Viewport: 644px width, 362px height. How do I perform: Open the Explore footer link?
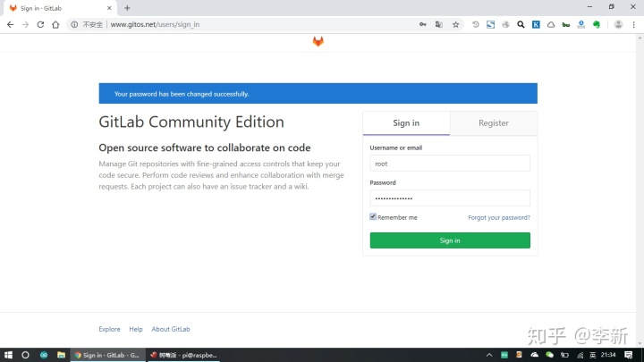pyautogui.click(x=109, y=329)
